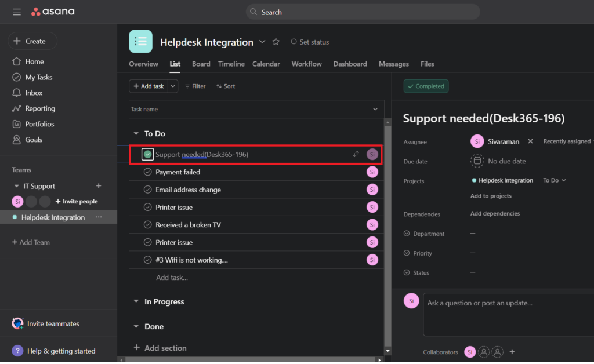Collapse the Done section
Image resolution: width=594 pixels, height=364 pixels.
136,326
